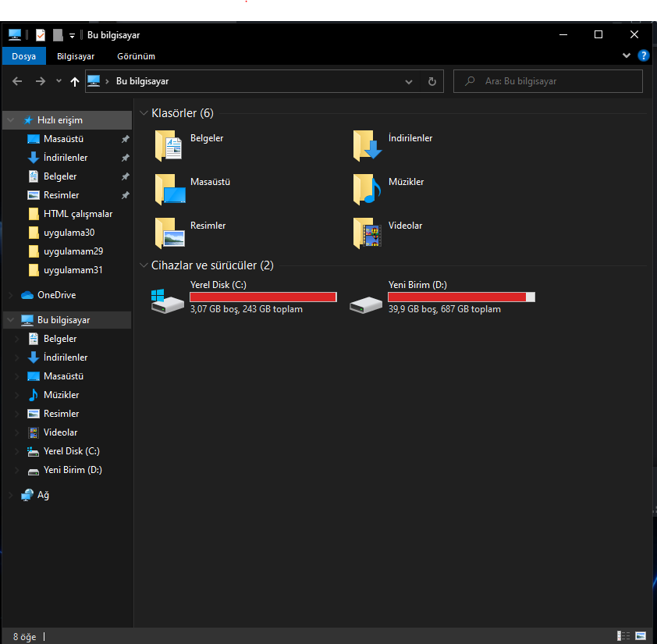Open the recent locations dropdown arrow
657x644 pixels.
[x=59, y=81]
